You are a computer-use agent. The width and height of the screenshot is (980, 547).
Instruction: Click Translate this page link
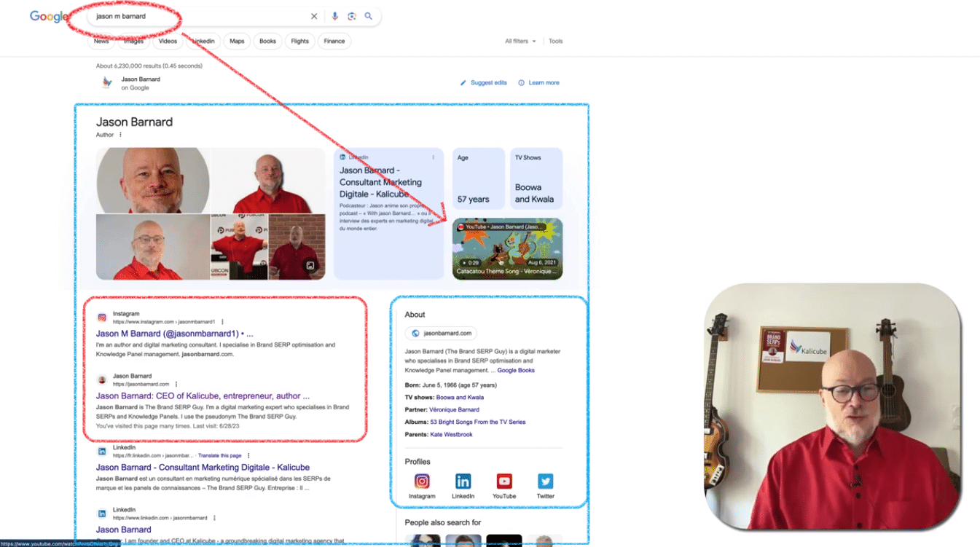click(219, 455)
